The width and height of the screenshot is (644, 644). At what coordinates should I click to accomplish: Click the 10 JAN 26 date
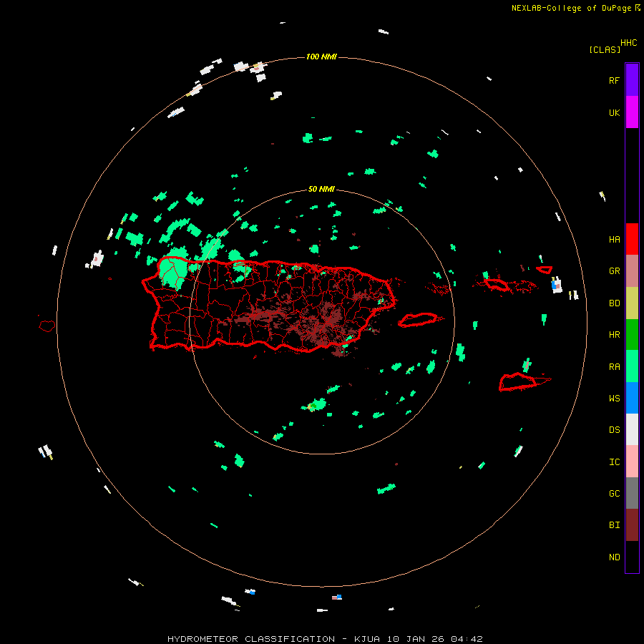click(x=415, y=639)
